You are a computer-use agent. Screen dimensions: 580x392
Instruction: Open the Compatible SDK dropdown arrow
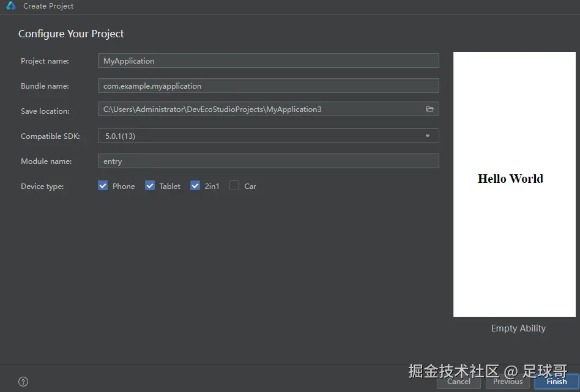click(x=428, y=136)
